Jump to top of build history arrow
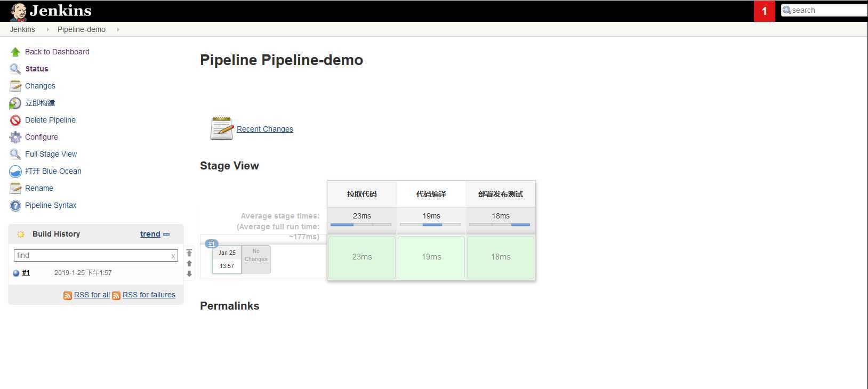 189,253
